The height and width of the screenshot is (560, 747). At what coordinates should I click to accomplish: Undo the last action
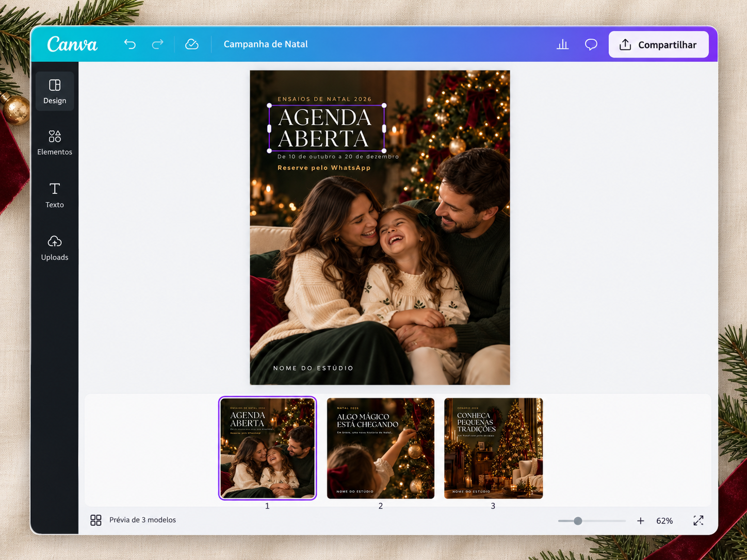129,44
